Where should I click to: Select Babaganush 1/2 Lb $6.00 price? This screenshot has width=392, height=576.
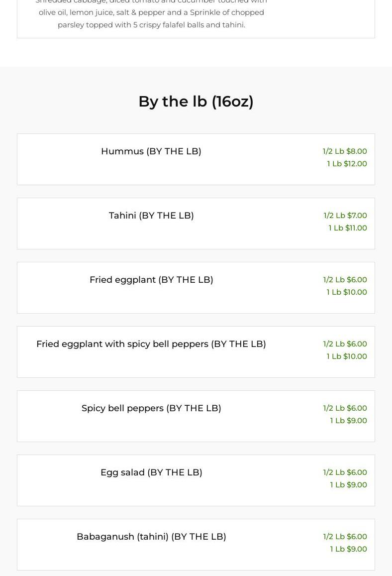pyautogui.click(x=345, y=537)
